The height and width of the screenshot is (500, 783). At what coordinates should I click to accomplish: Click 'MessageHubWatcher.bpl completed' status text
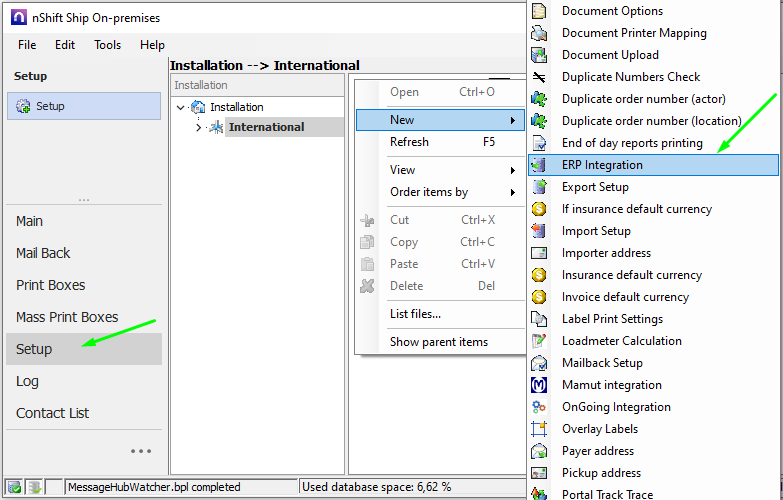point(154,487)
